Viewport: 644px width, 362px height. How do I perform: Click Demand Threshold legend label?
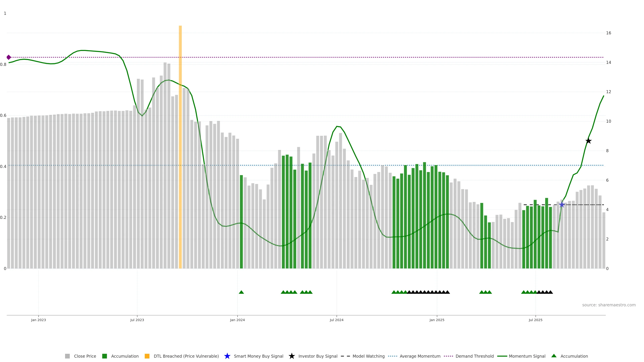point(474,356)
